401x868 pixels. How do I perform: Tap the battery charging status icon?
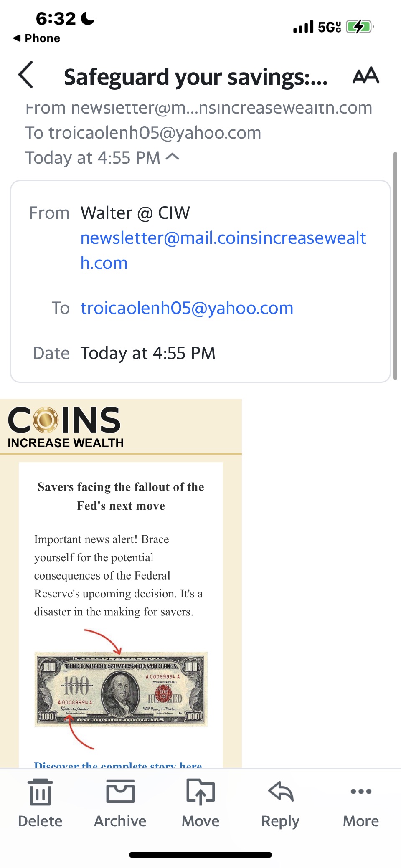click(x=359, y=27)
